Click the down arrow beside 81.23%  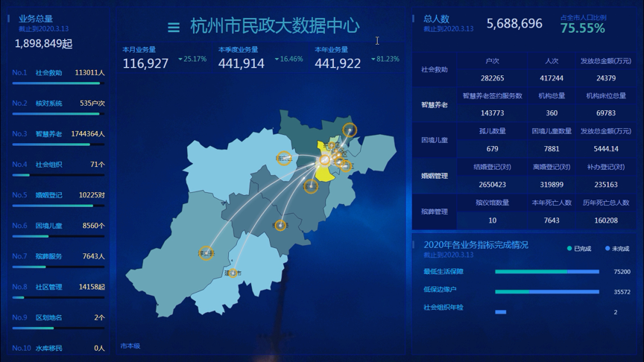[373, 59]
